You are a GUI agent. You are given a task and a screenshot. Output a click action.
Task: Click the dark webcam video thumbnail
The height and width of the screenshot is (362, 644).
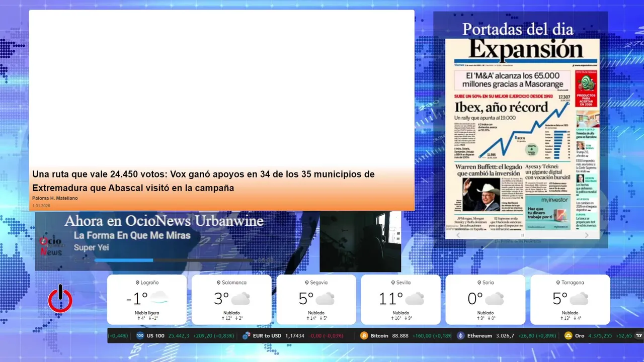pyautogui.click(x=360, y=241)
